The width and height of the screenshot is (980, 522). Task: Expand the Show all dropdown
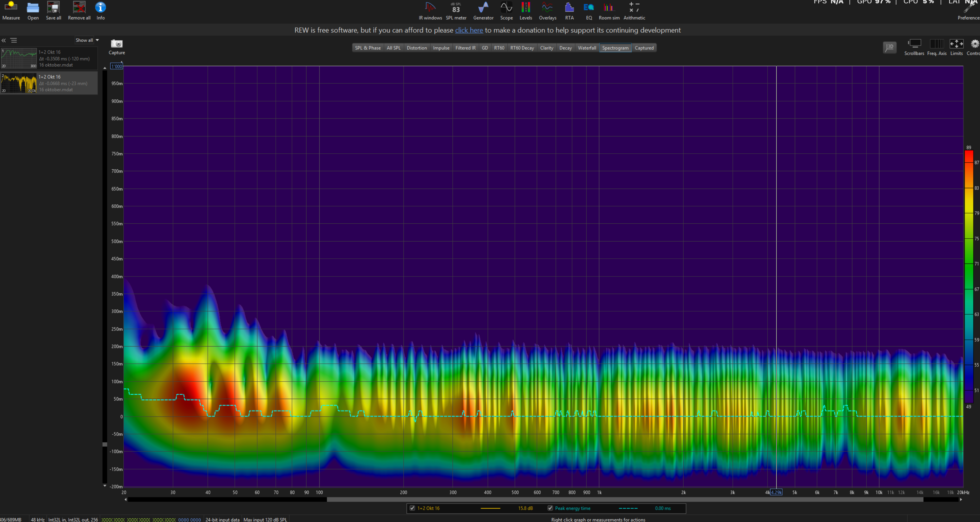click(x=87, y=40)
